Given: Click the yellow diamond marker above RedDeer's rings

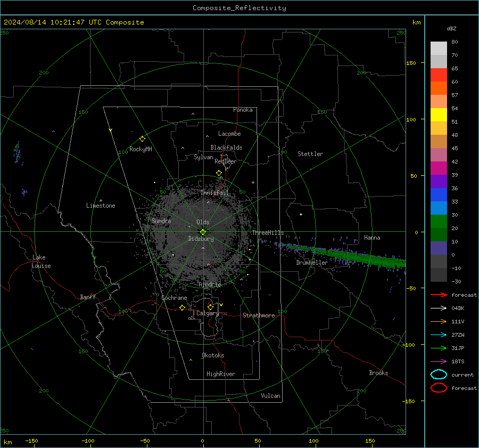Looking at the screenshot, I should (219, 173).
